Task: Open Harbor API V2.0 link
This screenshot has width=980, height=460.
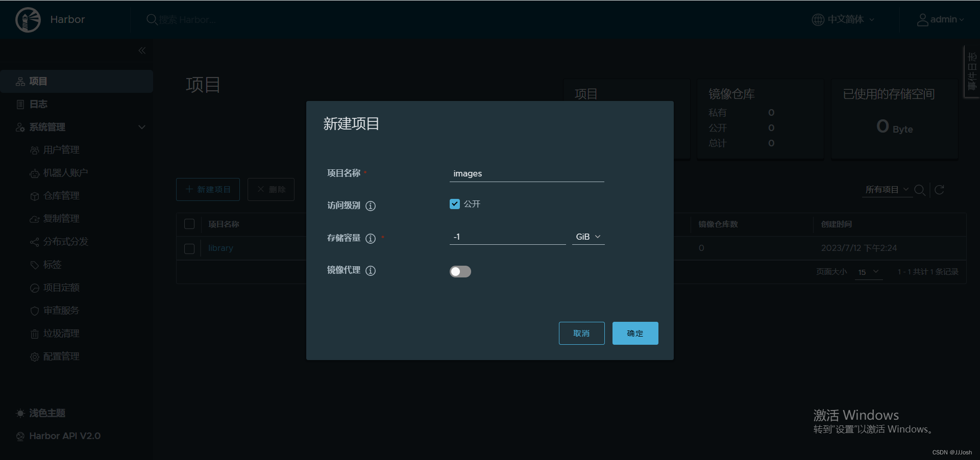Action: pos(58,436)
